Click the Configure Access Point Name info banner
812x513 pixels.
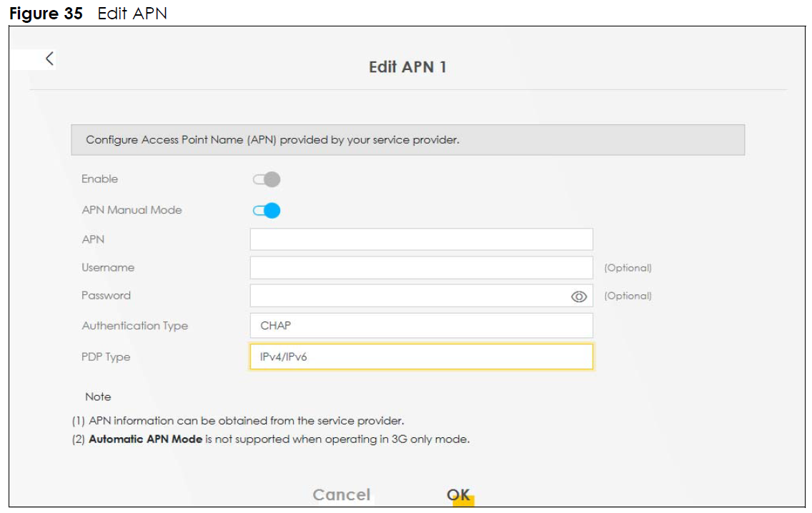pos(407,140)
